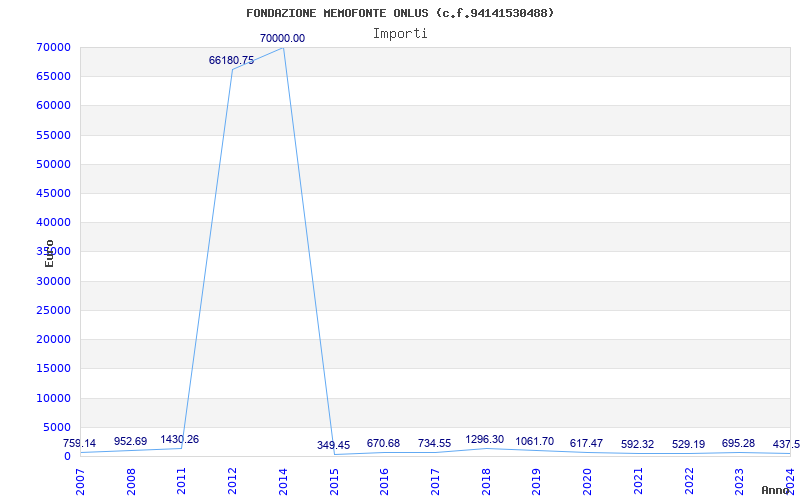Select the 670.68 data label
Image resolution: width=800 pixels, height=500 pixels.
click(x=383, y=443)
